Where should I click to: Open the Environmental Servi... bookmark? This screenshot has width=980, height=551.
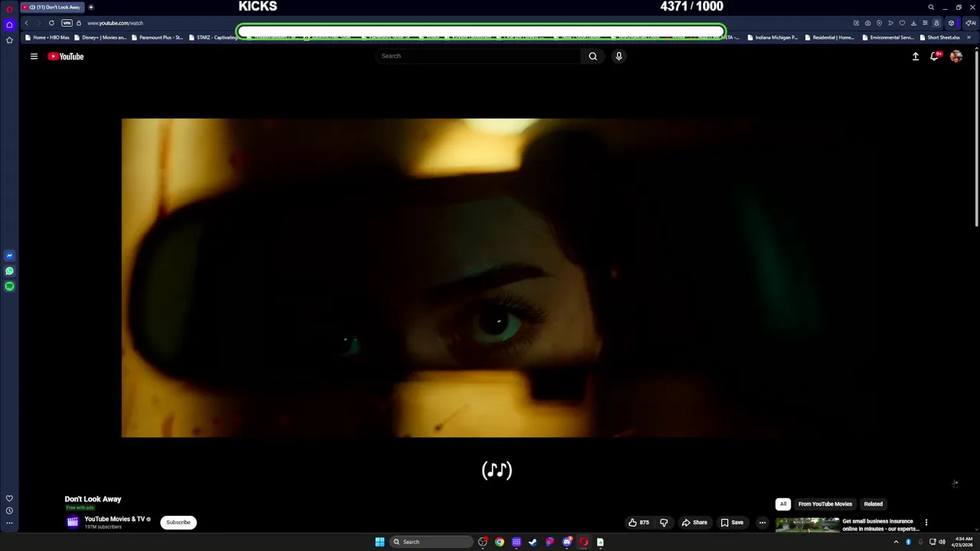(888, 37)
